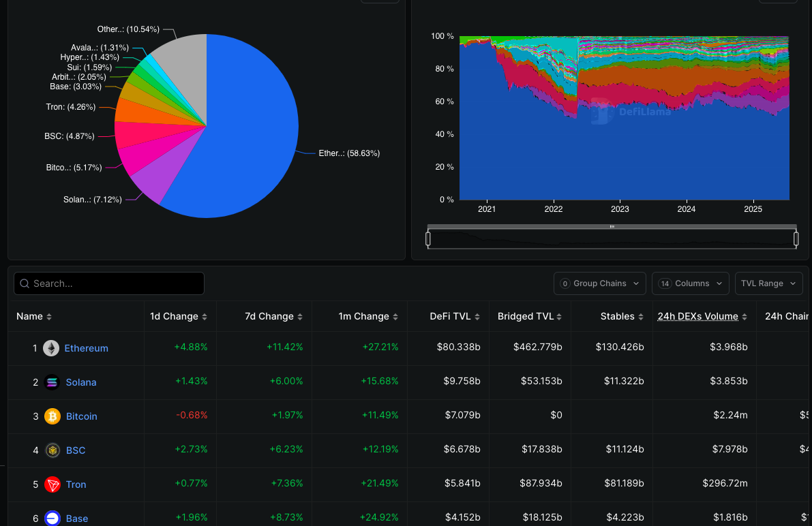Sort table using DeFi TVL sort icon
This screenshot has width=812, height=526.
click(x=477, y=316)
